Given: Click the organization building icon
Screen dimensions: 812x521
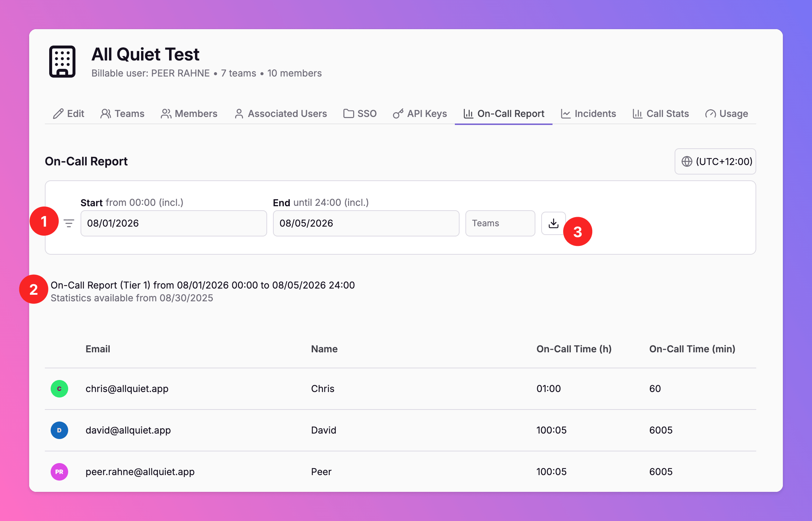Looking at the screenshot, I should coord(62,62).
